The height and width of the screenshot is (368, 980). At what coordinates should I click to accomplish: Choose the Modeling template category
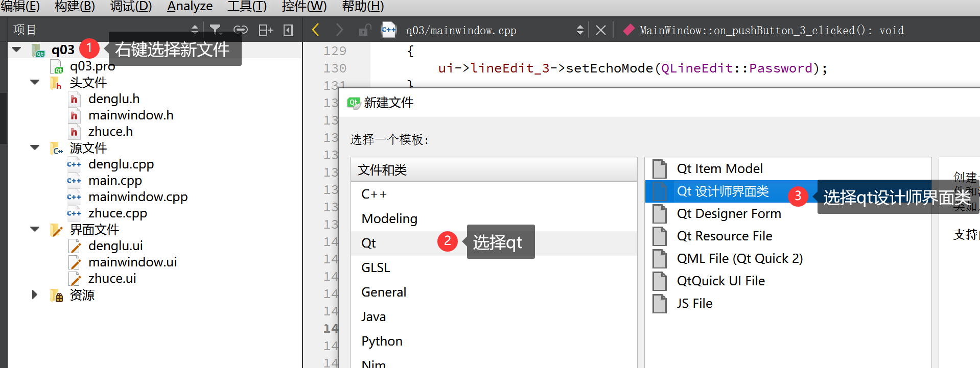[494, 218]
